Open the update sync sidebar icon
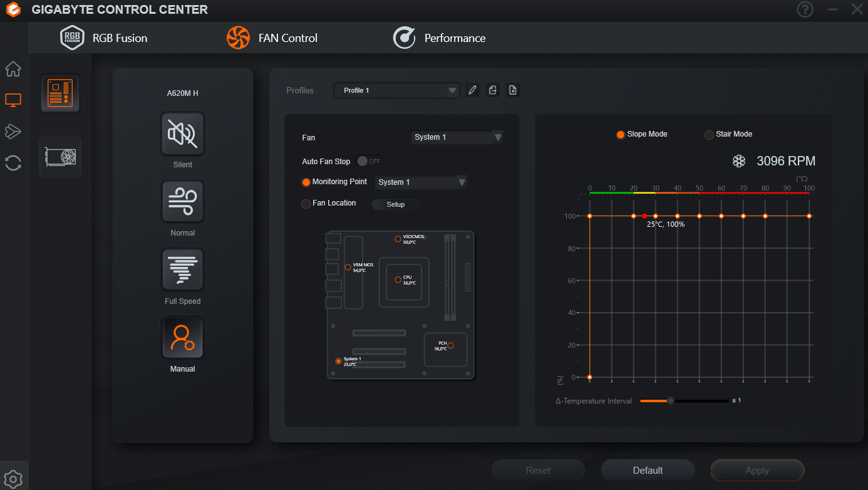The image size is (868, 490). (13, 163)
